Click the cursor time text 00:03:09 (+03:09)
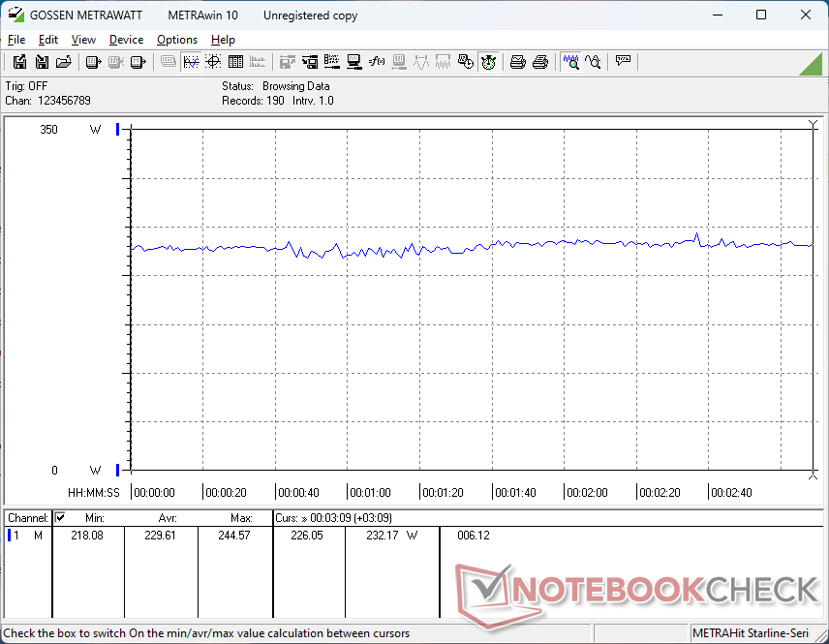This screenshot has width=829, height=644. coord(351,518)
